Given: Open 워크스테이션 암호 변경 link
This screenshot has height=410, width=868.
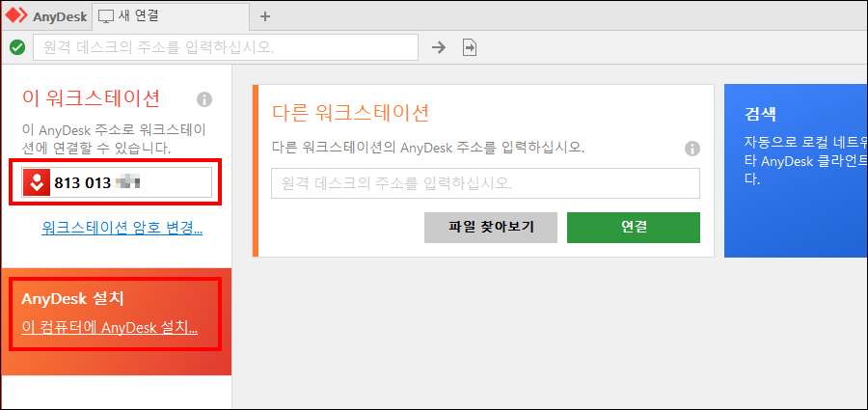Looking at the screenshot, I should coord(122,229).
